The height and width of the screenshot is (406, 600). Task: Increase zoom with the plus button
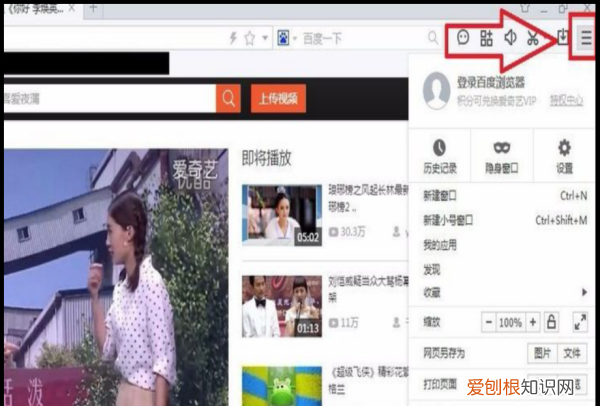533,322
